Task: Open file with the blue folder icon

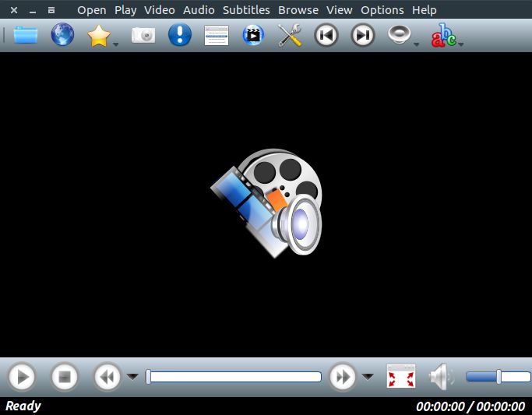Action: [26, 35]
